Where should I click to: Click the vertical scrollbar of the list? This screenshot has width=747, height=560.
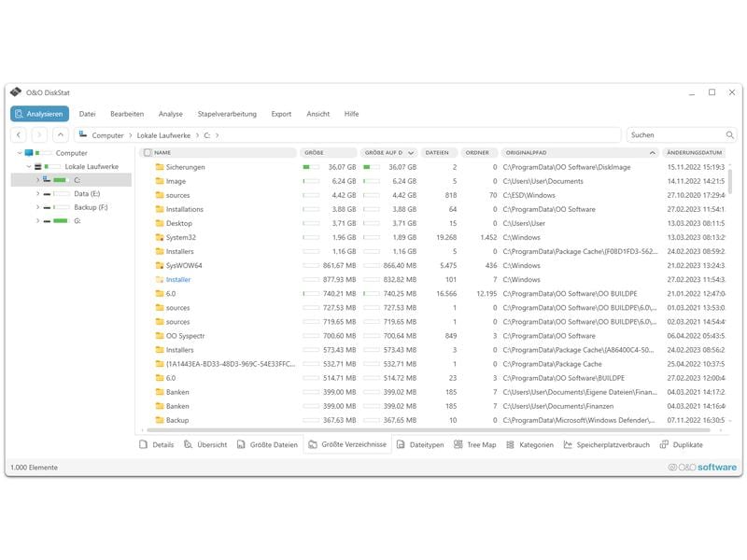[730, 182]
